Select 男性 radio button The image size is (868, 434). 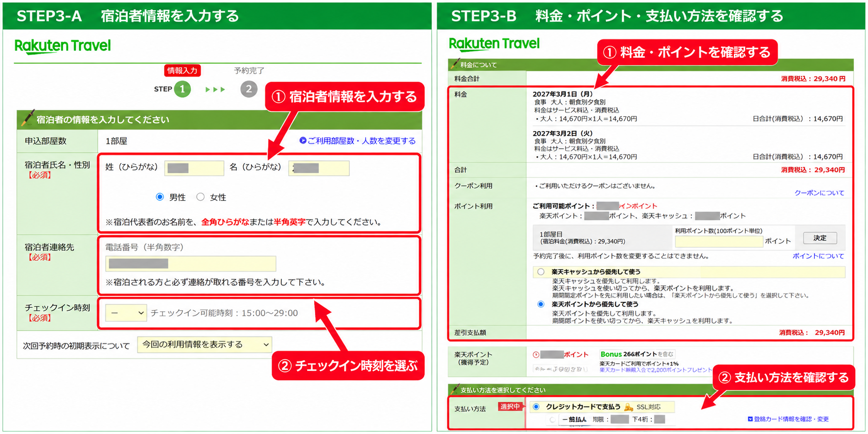coord(160,197)
